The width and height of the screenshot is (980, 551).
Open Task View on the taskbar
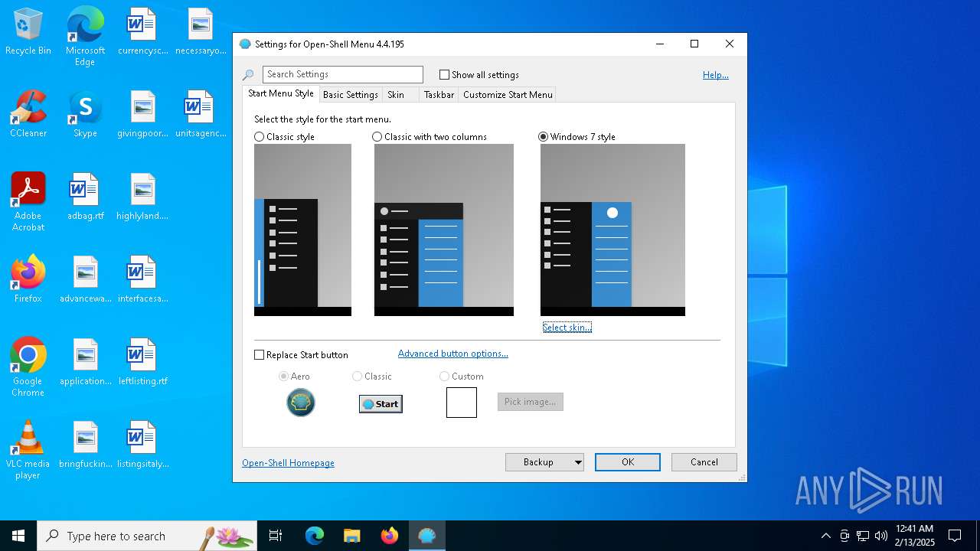click(276, 536)
